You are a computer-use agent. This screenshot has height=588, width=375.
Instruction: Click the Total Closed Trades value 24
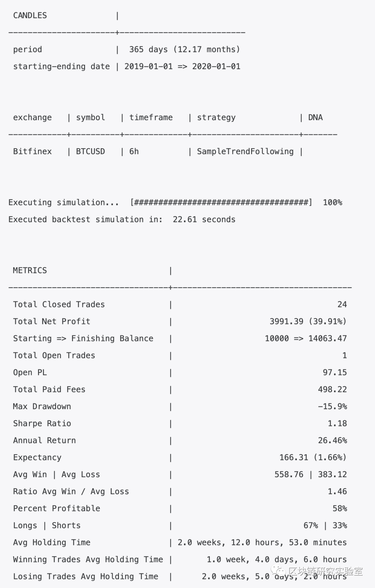(342, 305)
